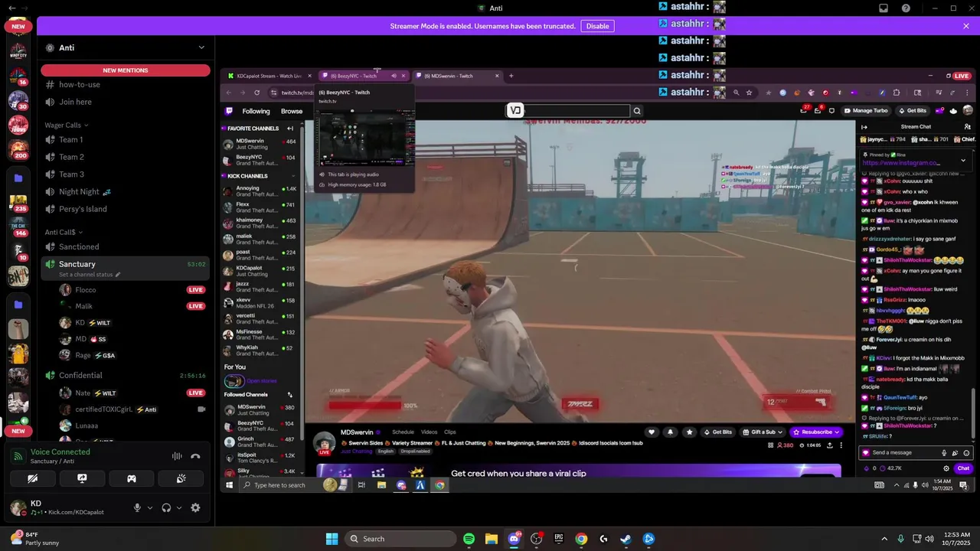The width and height of the screenshot is (980, 551).
Task: Open Chrome three-dot menu in stream
Action: click(968, 93)
